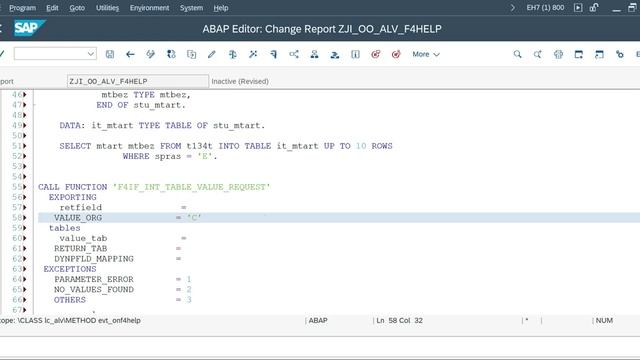Viewport: 640px width, 360px height.
Task: Click 'PARAMETER_ERROR' on line 64
Action: 94,279
